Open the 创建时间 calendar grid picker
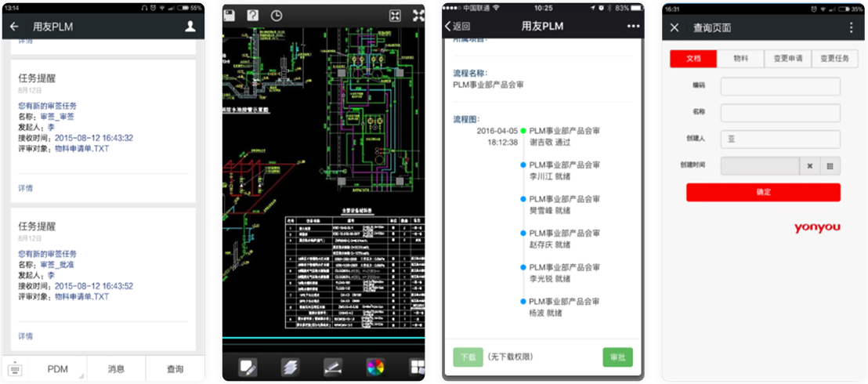Viewport: 868px width, 384px height. point(830,165)
